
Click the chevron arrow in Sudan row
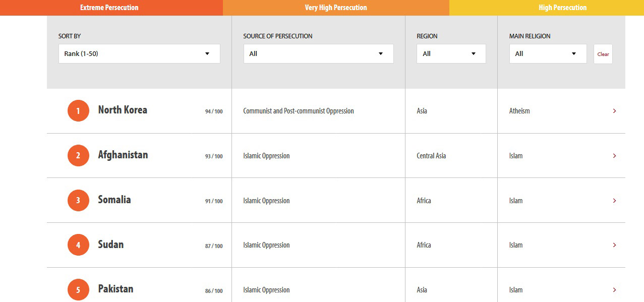coord(614,245)
